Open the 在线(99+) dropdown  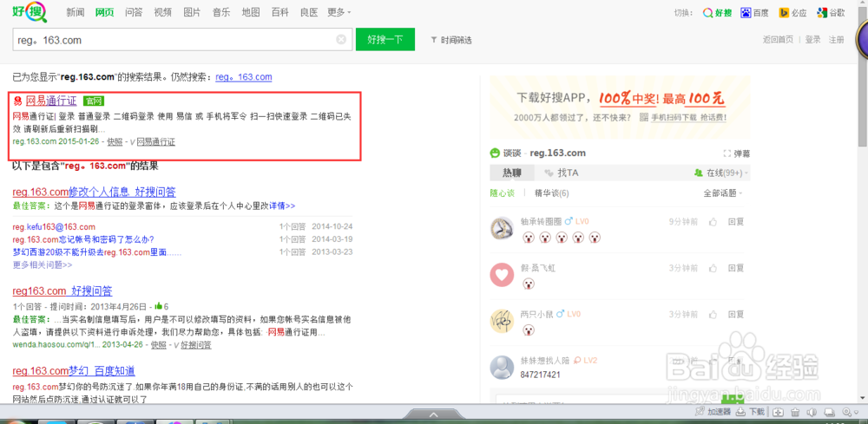722,173
